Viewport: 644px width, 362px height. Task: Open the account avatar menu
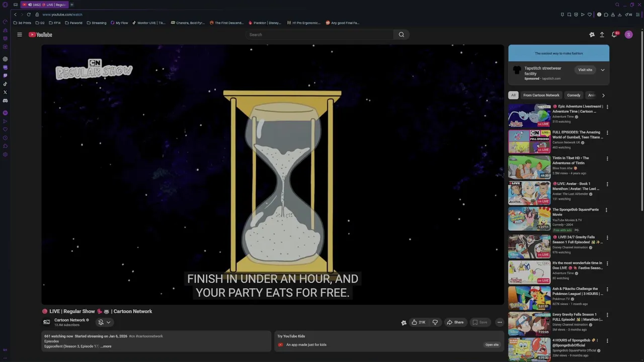(x=628, y=35)
